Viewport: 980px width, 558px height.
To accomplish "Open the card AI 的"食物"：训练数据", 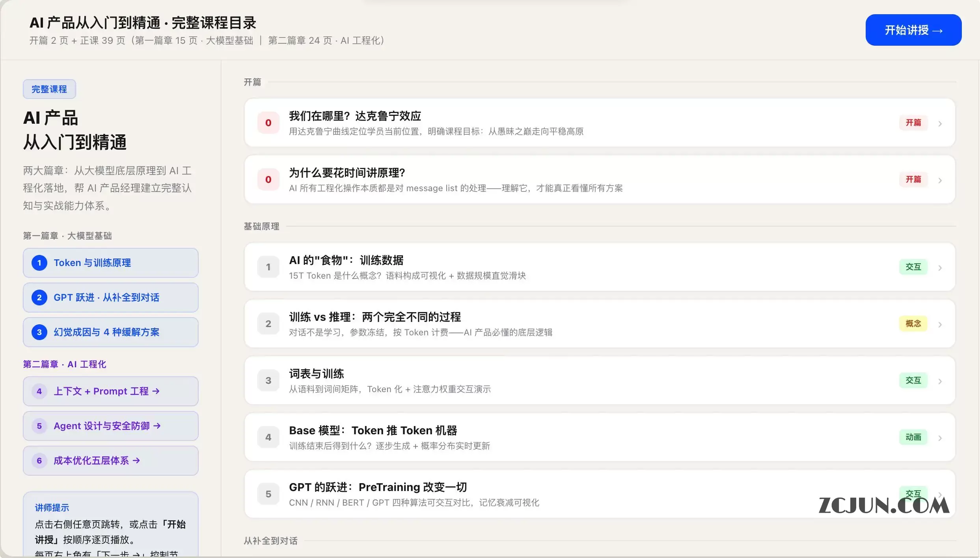I will point(600,267).
